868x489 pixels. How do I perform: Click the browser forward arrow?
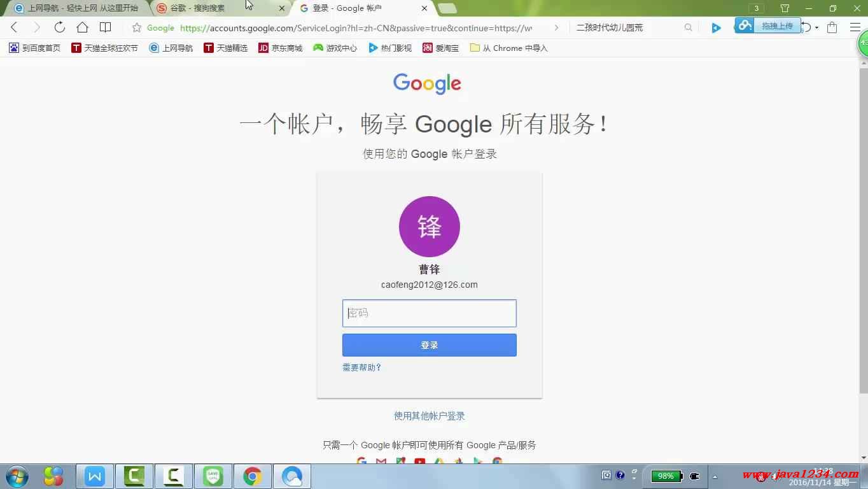(x=36, y=27)
